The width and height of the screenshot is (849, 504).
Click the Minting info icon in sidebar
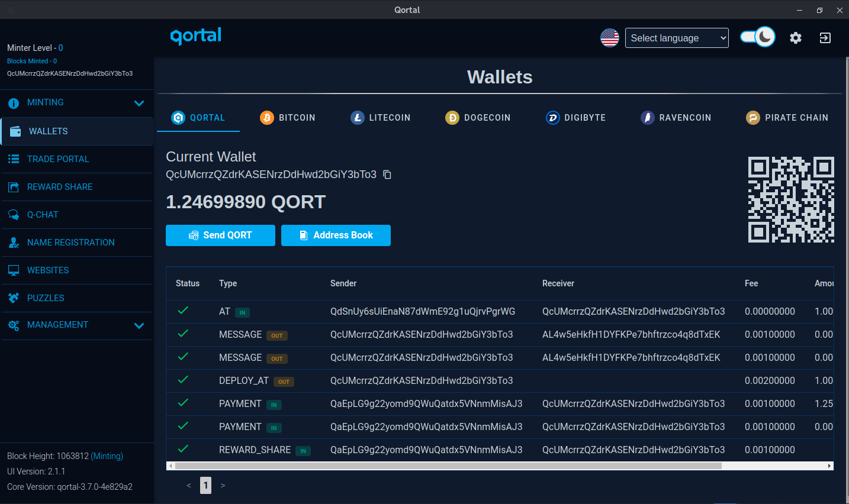pyautogui.click(x=14, y=103)
